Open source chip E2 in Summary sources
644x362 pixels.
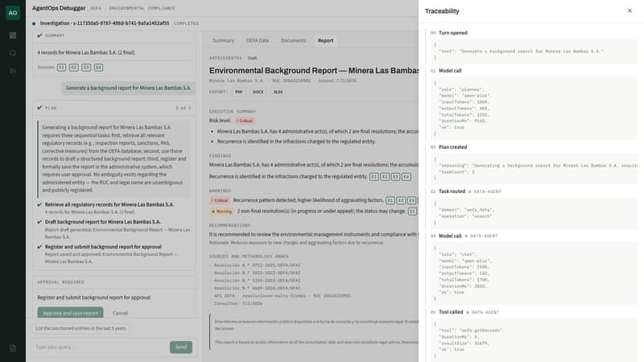74,68
